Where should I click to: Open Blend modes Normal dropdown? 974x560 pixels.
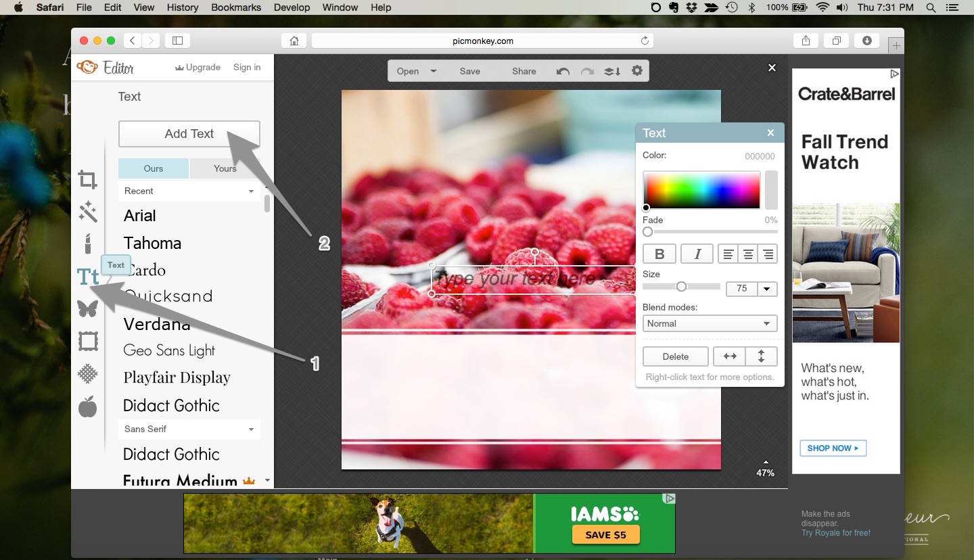tap(710, 323)
